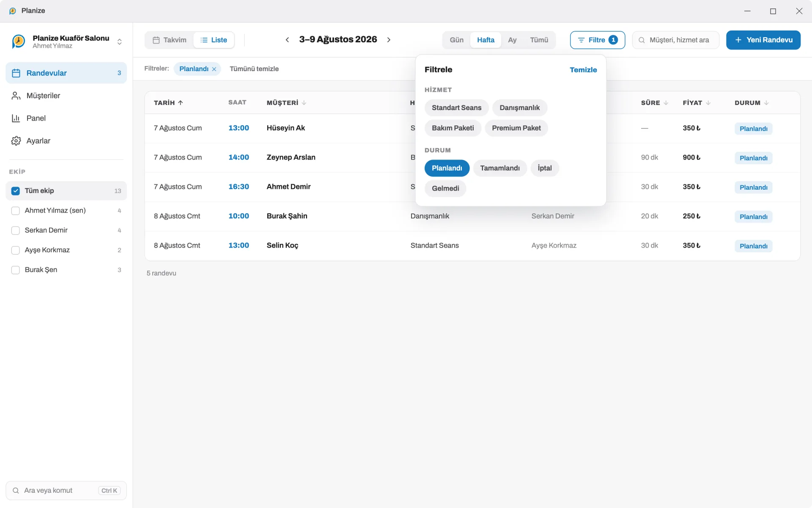The image size is (812, 508).
Task: Click Temizle in filter panel
Action: tap(583, 70)
